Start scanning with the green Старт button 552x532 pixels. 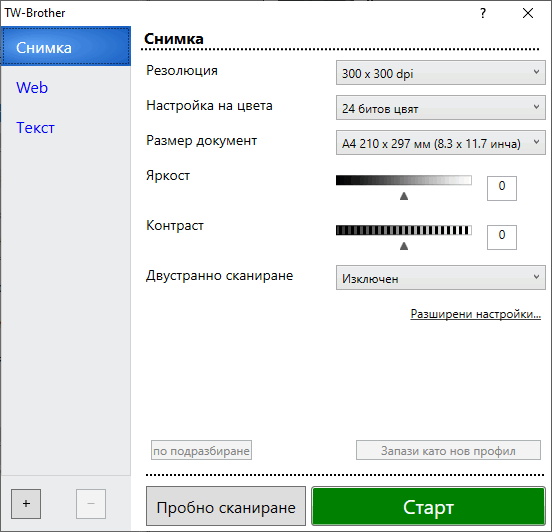point(428,506)
